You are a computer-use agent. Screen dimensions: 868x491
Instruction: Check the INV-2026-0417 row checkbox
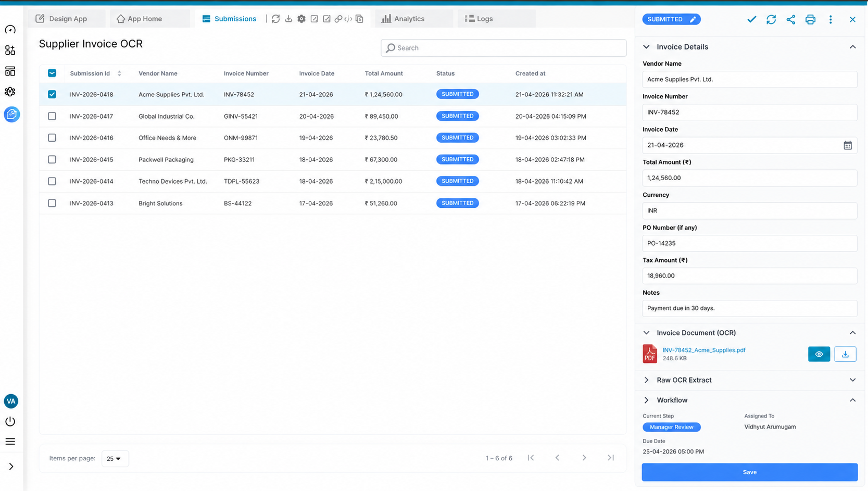(x=52, y=116)
